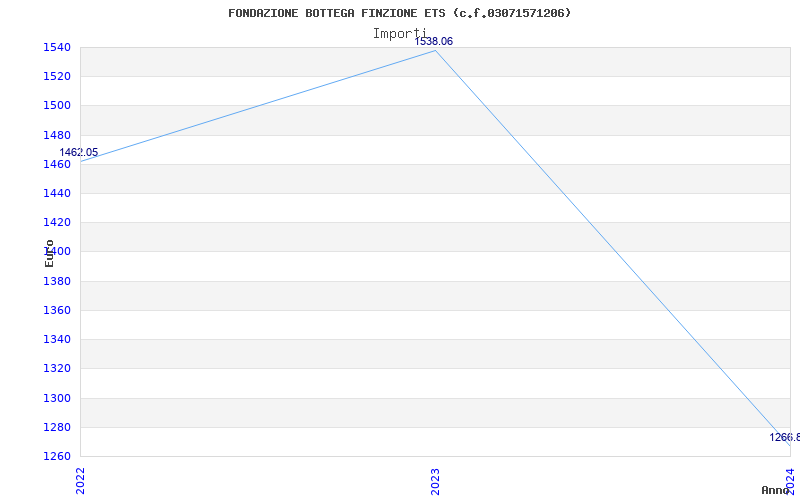The height and width of the screenshot is (500, 800).
Task: Click the Anno x-axis title
Action: point(776,490)
